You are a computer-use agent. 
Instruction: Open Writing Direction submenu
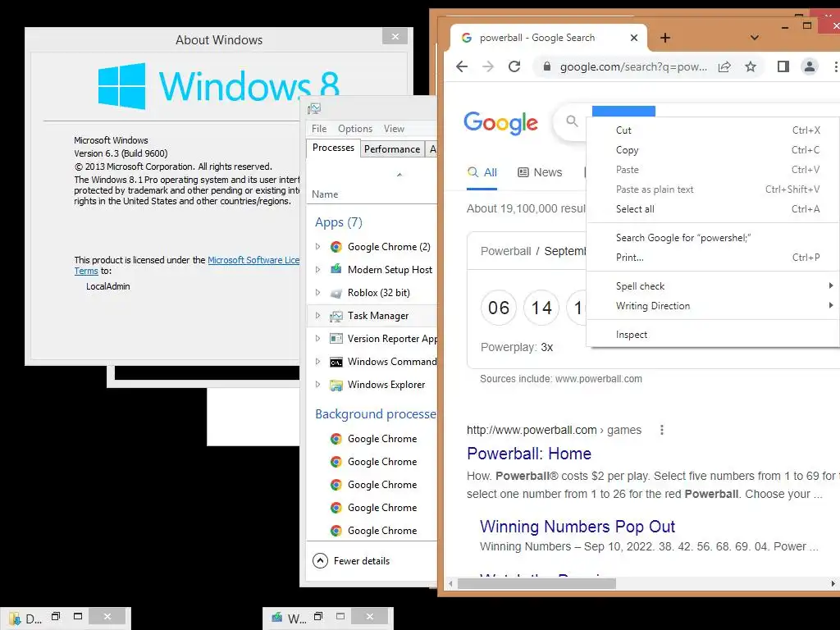tap(713, 306)
